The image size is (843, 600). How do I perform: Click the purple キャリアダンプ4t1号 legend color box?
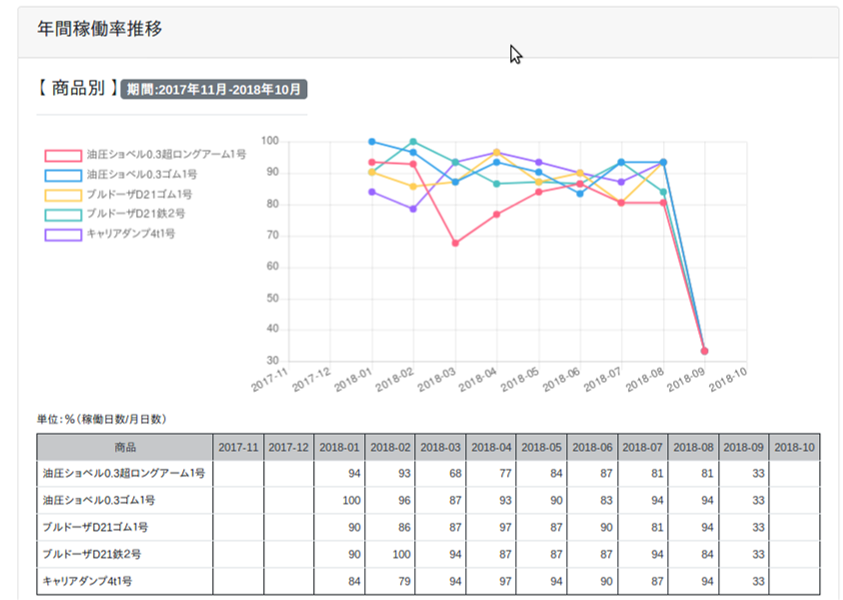pos(62,234)
